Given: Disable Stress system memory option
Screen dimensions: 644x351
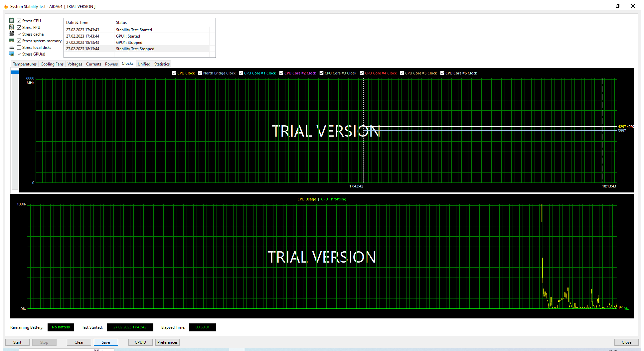Looking at the screenshot, I should pos(19,41).
